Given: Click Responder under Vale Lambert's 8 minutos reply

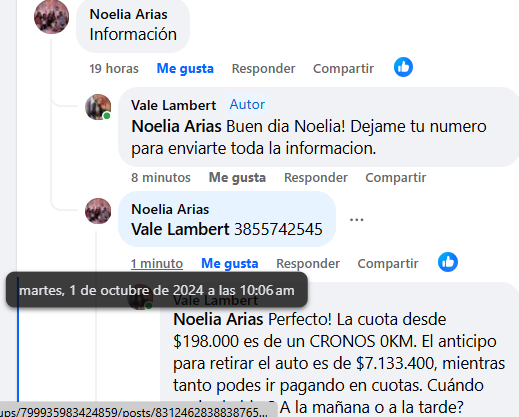Looking at the screenshot, I should pyautogui.click(x=316, y=177).
